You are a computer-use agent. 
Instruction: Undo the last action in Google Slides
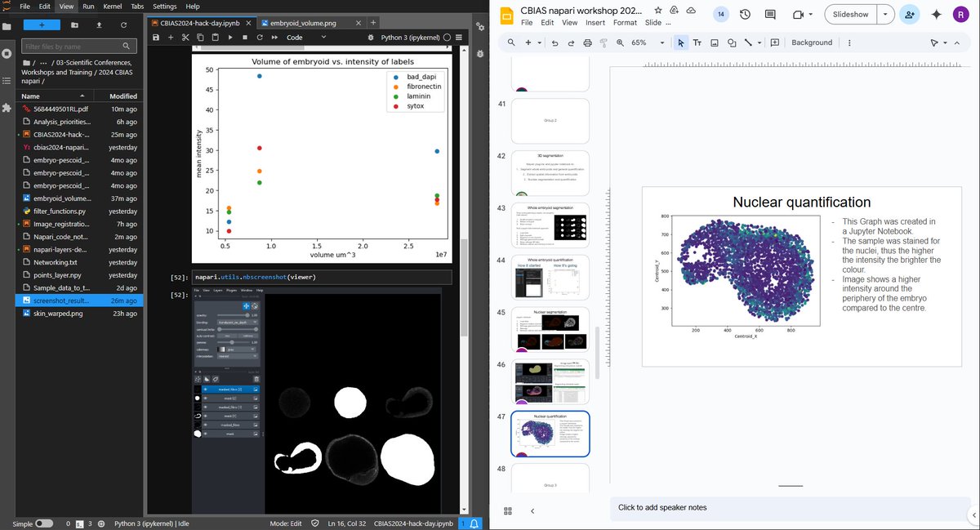pos(554,42)
